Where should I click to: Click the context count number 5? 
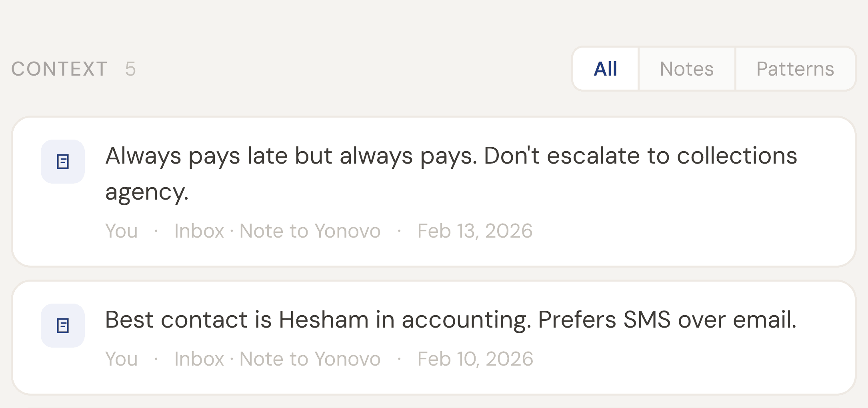point(130,69)
